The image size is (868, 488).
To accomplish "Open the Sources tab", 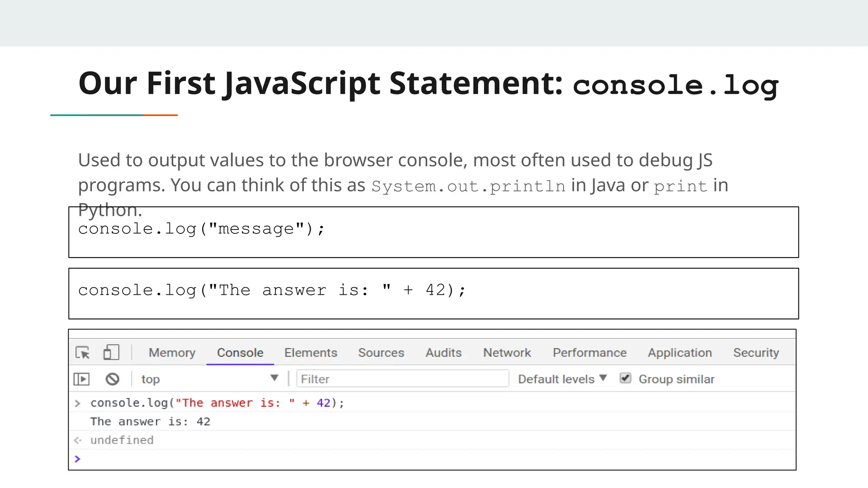I will [x=381, y=352].
